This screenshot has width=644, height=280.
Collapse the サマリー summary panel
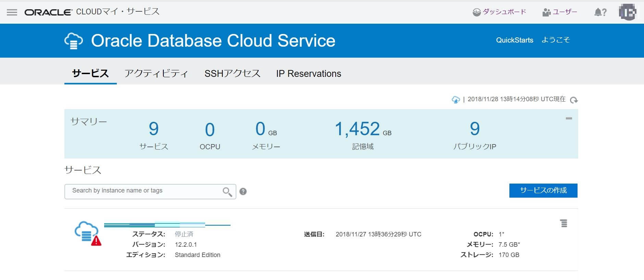coord(569,118)
